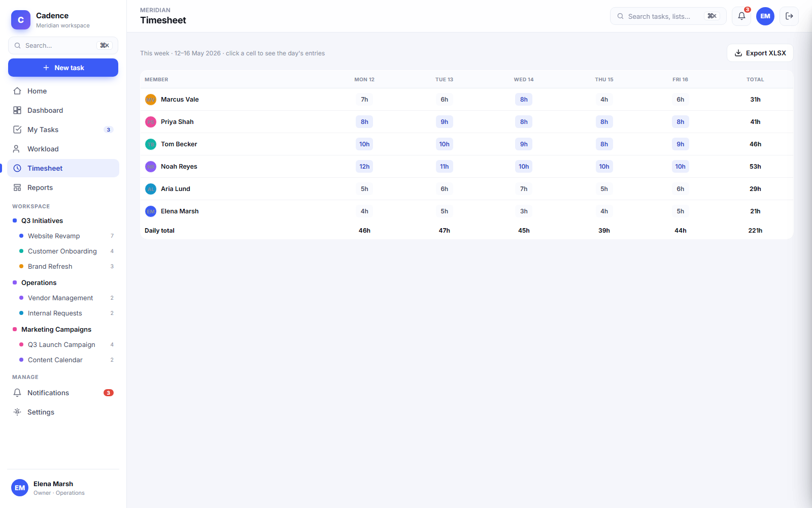The height and width of the screenshot is (508, 812).
Task: Click the Cadence logo icon
Action: coord(21,20)
